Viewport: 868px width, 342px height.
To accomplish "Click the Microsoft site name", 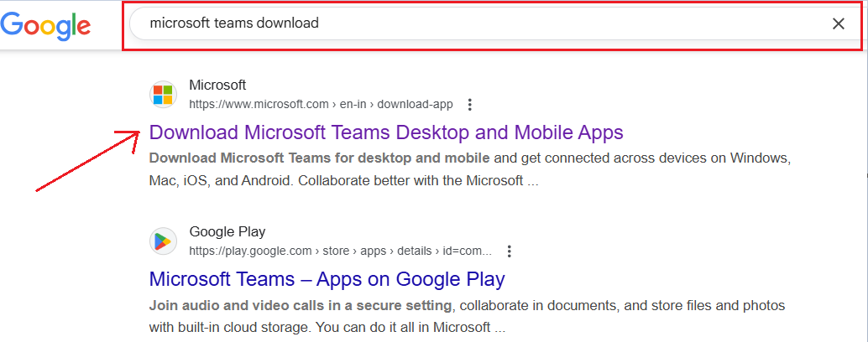I will point(217,85).
